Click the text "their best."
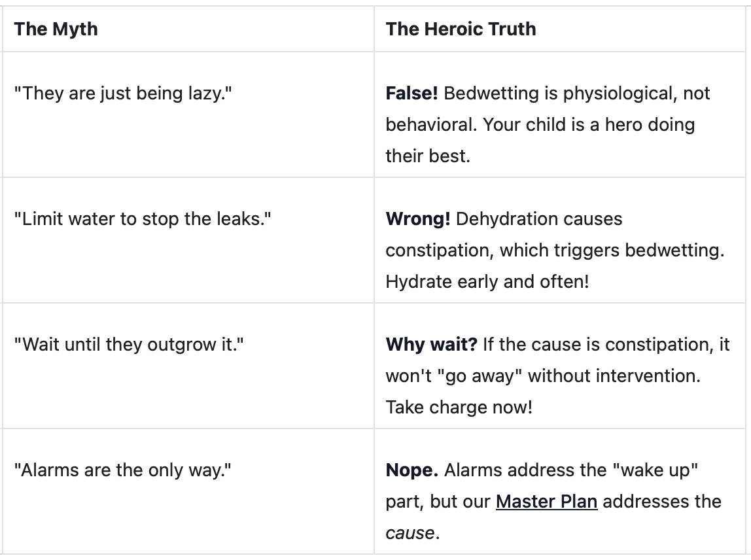Image resolution: width=751 pixels, height=560 pixels. click(428, 156)
